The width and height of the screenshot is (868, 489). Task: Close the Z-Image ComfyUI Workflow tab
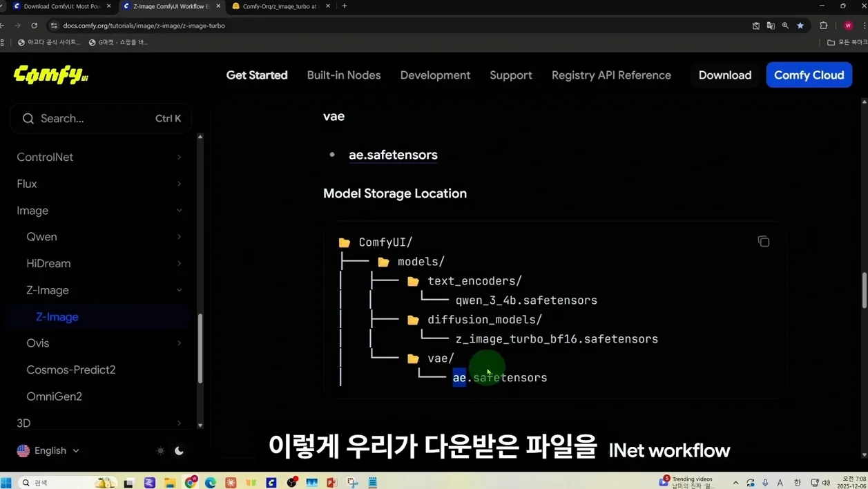pos(218,6)
